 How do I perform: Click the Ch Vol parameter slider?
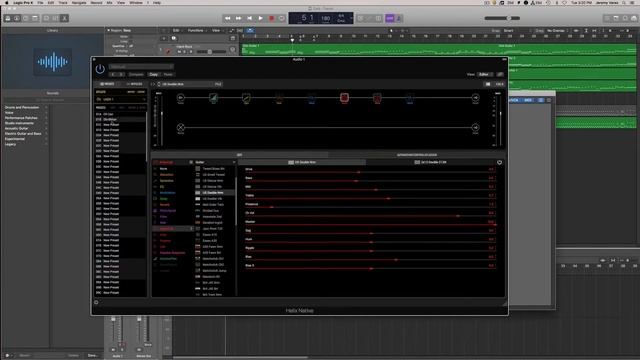370,216
